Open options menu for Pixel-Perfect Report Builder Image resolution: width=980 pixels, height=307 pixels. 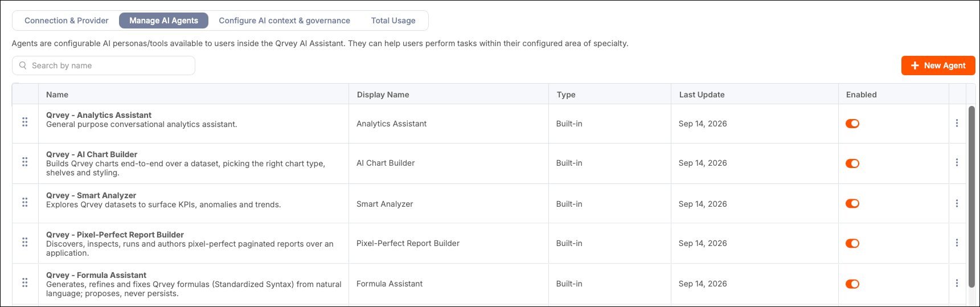pyautogui.click(x=957, y=243)
